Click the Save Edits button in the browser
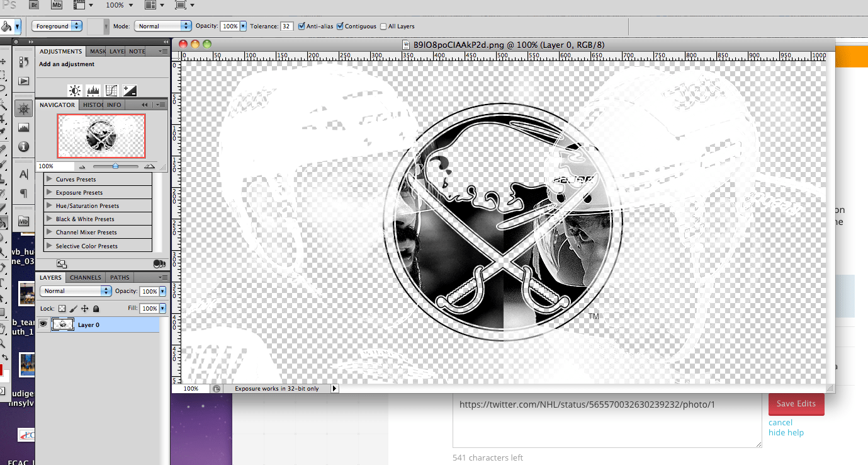The image size is (868, 465). coord(796,404)
